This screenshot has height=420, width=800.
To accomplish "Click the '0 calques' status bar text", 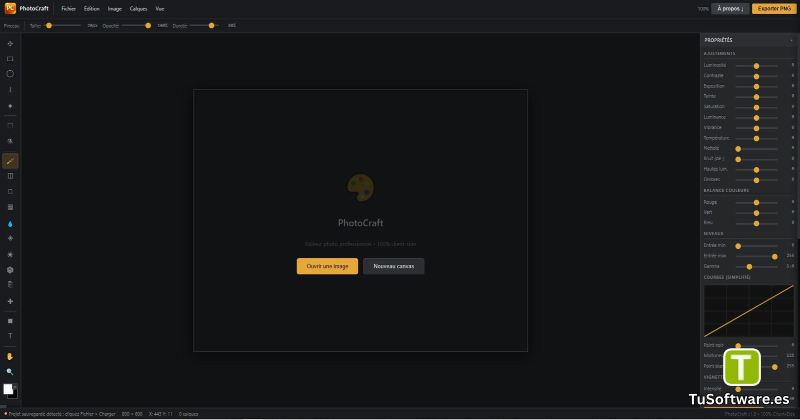I will [188, 414].
